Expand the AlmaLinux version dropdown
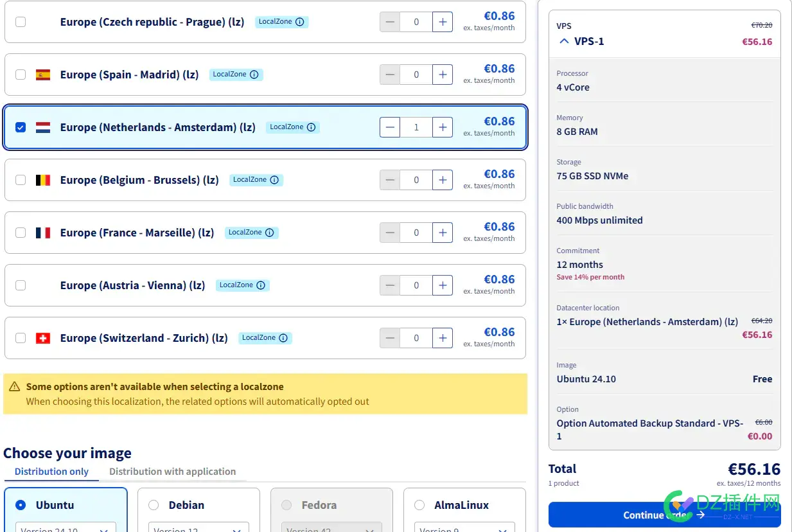 pos(464,528)
